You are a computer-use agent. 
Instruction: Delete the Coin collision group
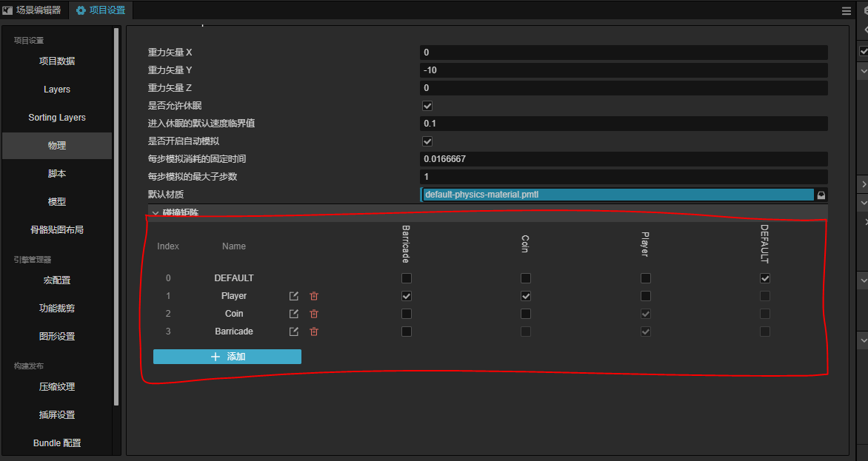[314, 314]
